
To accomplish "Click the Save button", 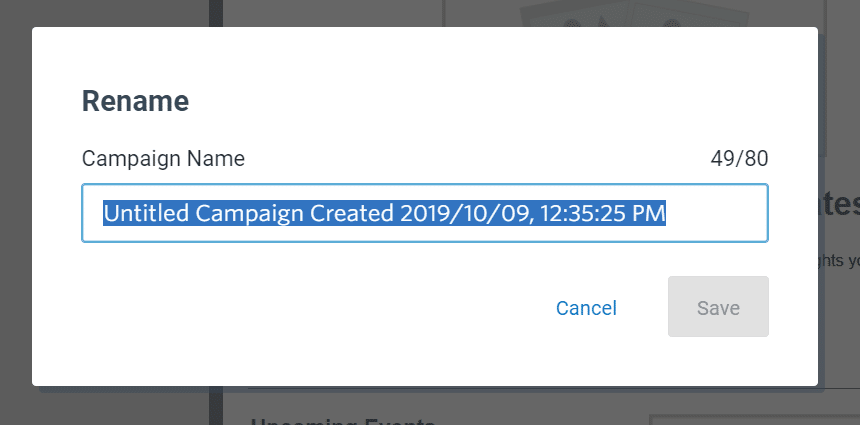I will pyautogui.click(x=718, y=307).
